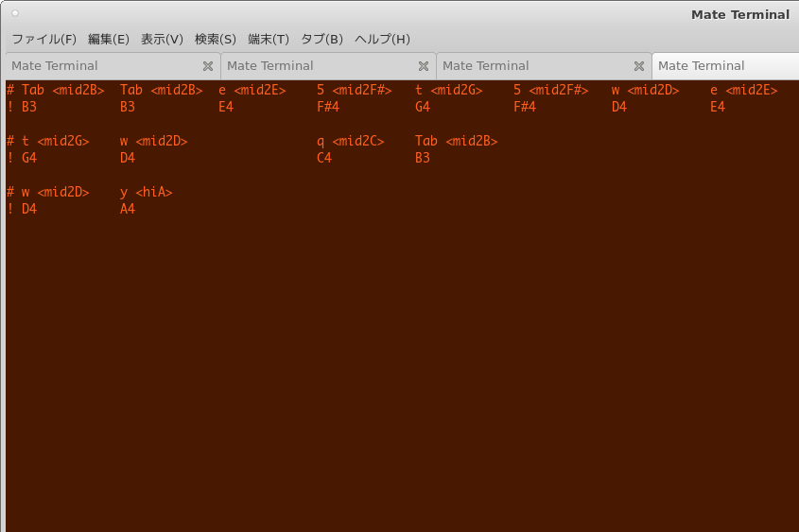Viewport: 799px width, 532px height.
Task: Open the ファイル(F) menu
Action: pos(43,39)
